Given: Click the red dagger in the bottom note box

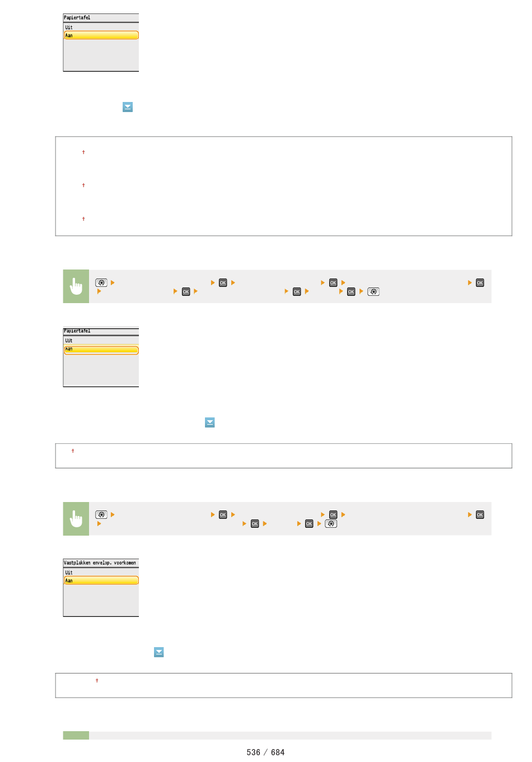Looking at the screenshot, I should pyautogui.click(x=97, y=681).
